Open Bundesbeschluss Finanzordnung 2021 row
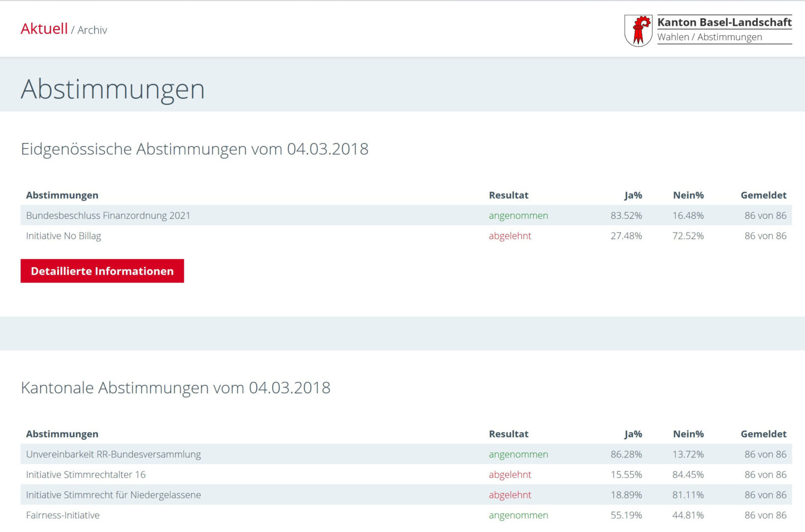The height and width of the screenshot is (532, 805). [x=406, y=216]
